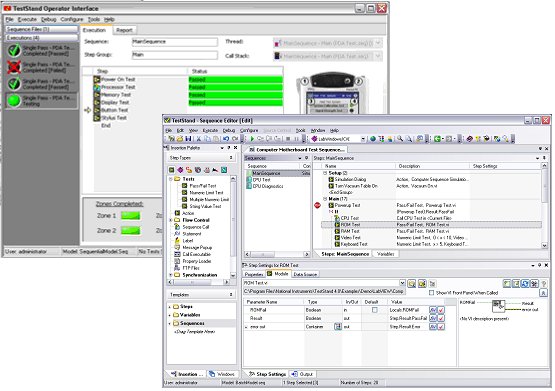Click the green back navigation arrow icon
Image resolution: width=555 pixels, height=391 pixels.
(438, 139)
